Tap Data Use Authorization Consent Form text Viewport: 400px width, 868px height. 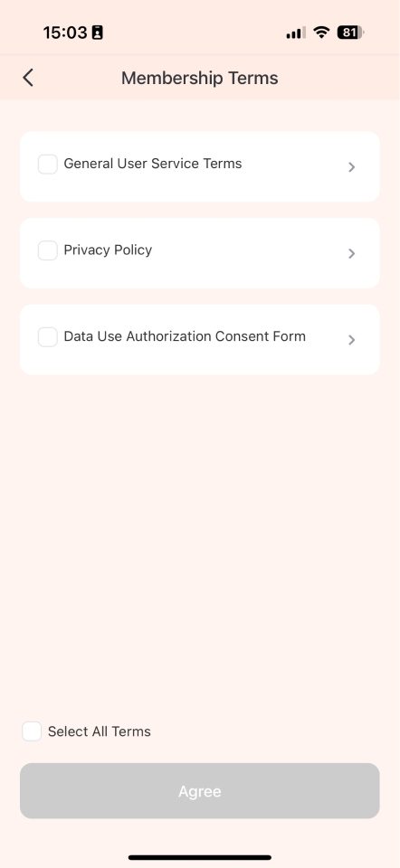[185, 336]
